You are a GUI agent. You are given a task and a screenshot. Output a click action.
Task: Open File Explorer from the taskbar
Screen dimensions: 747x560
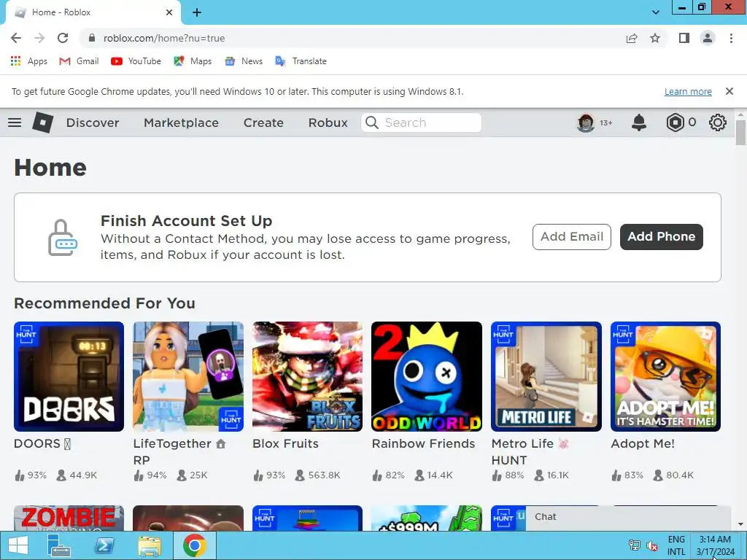click(x=150, y=545)
